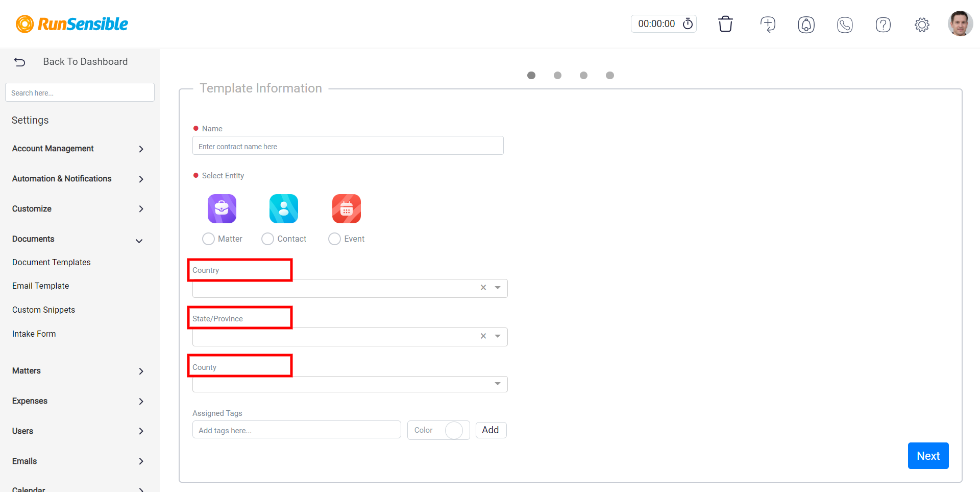Viewport: 980px width, 492px height.
Task: Click the settings Search here box
Action: [x=80, y=92]
